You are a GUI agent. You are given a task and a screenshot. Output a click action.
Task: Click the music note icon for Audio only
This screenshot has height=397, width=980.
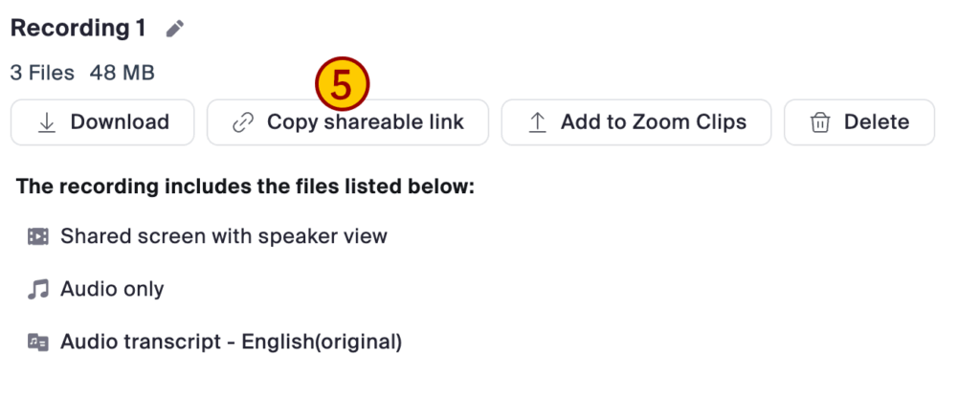(38, 289)
